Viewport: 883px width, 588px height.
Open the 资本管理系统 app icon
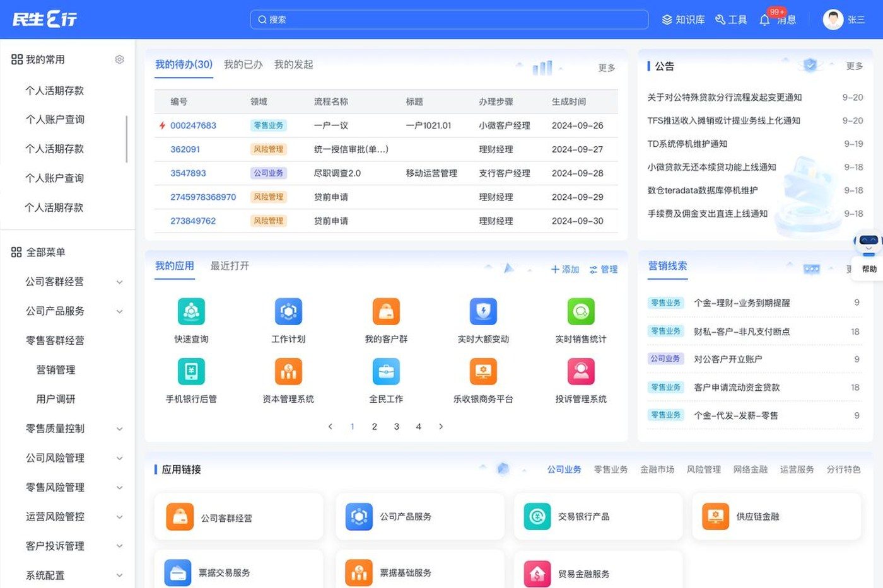[288, 371]
